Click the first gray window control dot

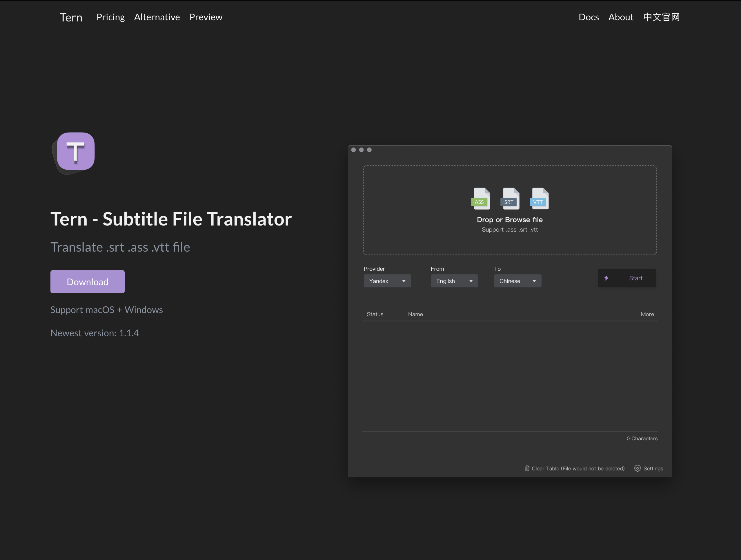[x=353, y=150]
